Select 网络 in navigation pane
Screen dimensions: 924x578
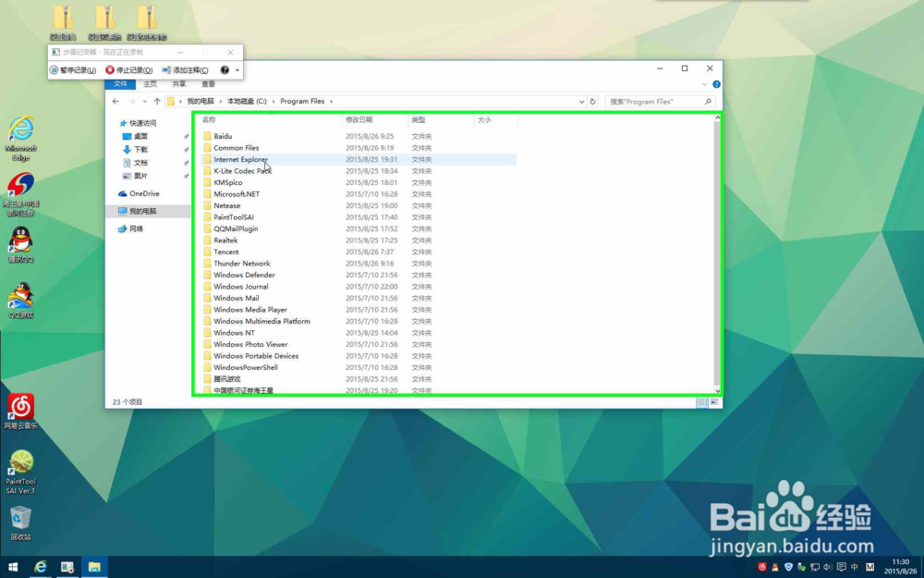tap(136, 228)
